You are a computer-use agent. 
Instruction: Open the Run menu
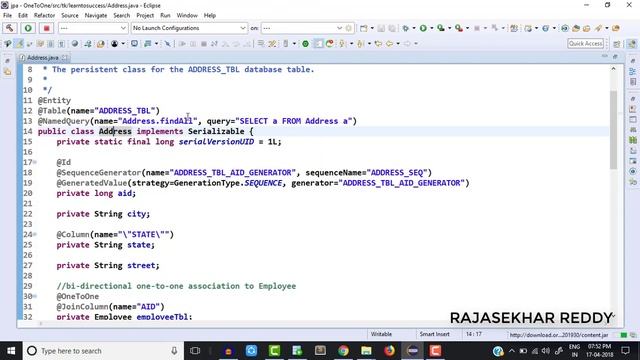click(165, 15)
